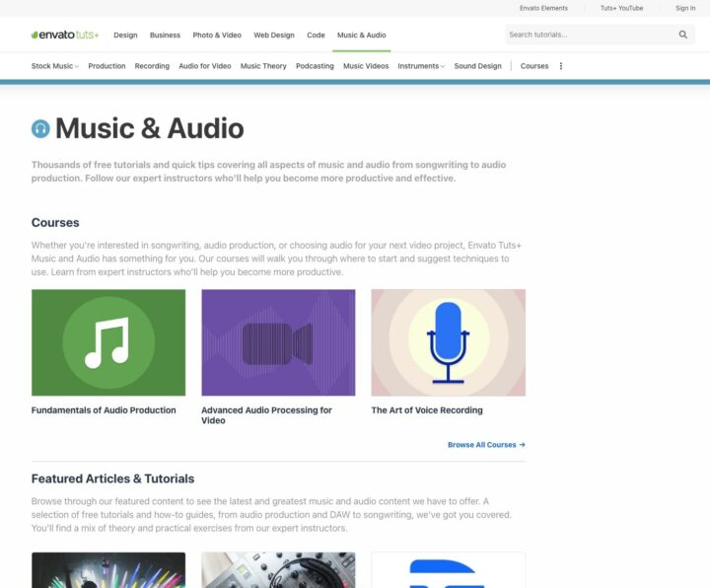Screen dimensions: 710x588
Task: Open Fundamentals of Audio Production course title
Action: [x=104, y=410]
